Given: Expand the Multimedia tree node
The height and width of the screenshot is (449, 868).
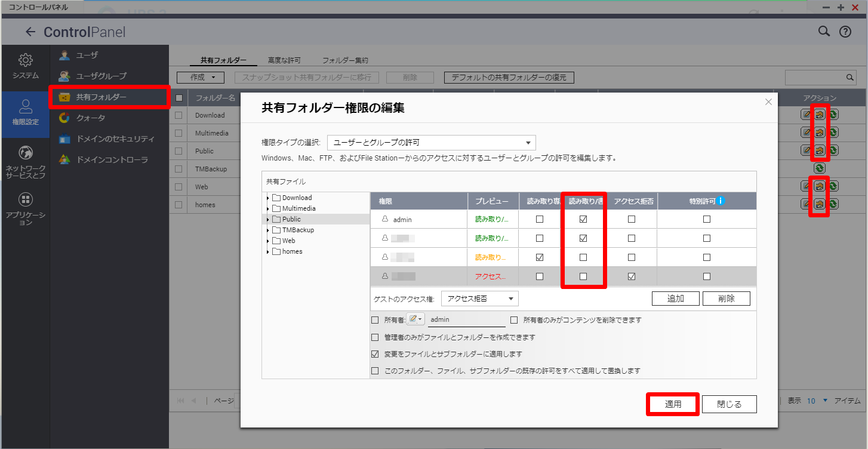Looking at the screenshot, I should point(267,208).
